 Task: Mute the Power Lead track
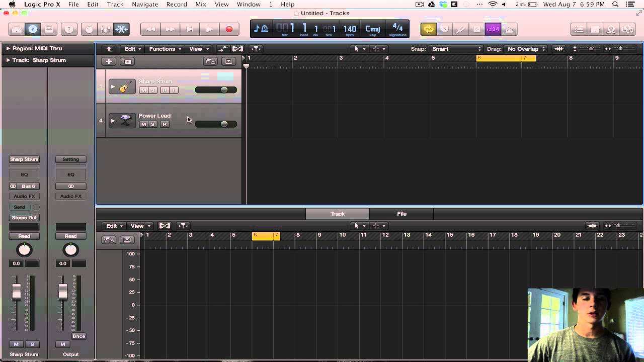tap(143, 124)
